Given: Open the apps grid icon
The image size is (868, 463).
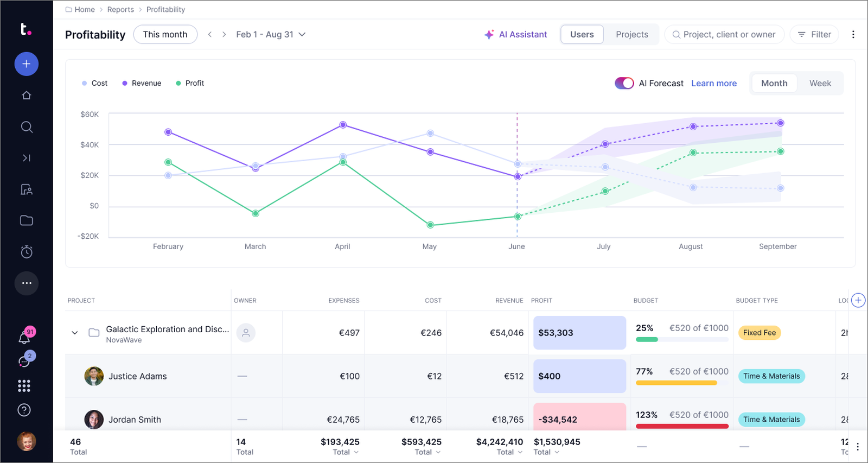Looking at the screenshot, I should click(24, 386).
